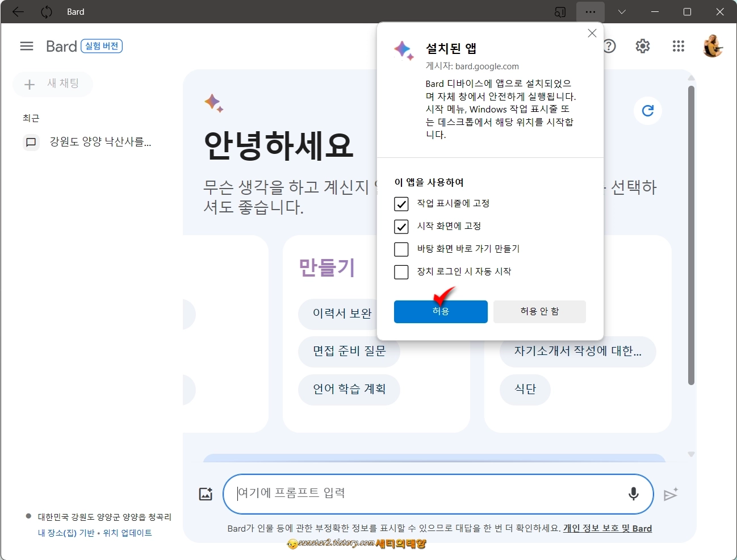Screen dimensions: 737x560
Task: Open the Google apps grid
Action: pyautogui.click(x=679, y=46)
